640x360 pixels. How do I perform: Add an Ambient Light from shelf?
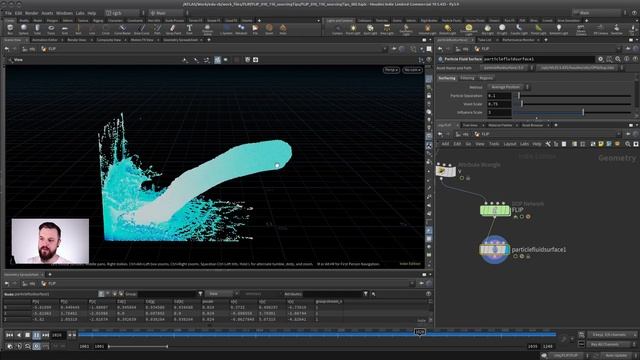[558, 29]
